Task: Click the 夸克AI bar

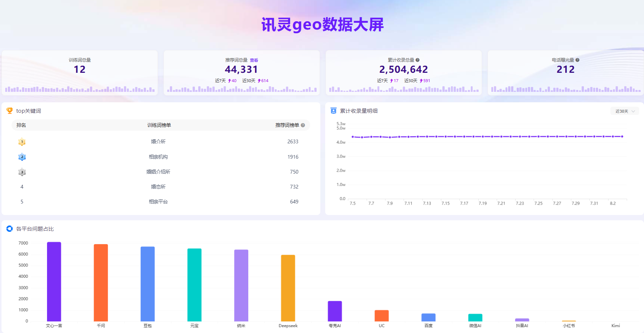Action: (x=335, y=311)
